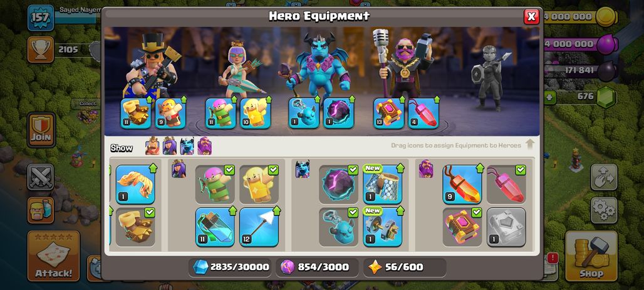Image resolution: width=644 pixels, height=290 pixels.
Task: Close the Hero Equipment window
Action: (x=531, y=16)
